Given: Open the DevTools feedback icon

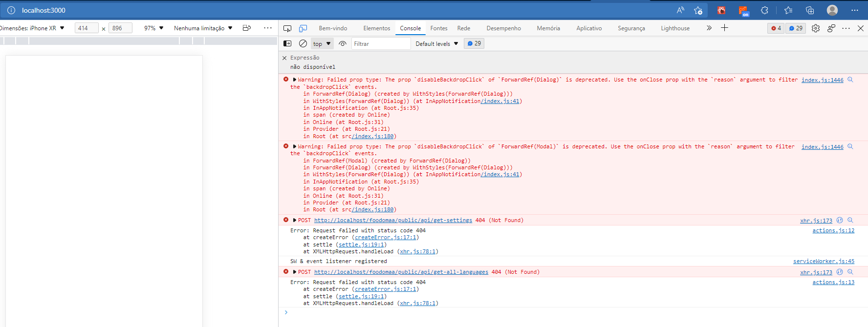Looking at the screenshot, I should 831,28.
